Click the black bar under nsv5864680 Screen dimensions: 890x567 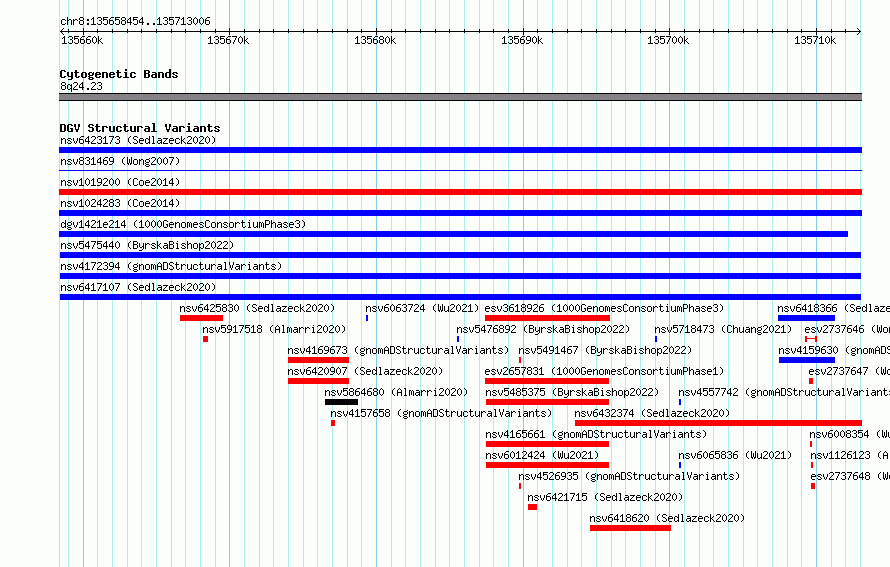coord(341,402)
